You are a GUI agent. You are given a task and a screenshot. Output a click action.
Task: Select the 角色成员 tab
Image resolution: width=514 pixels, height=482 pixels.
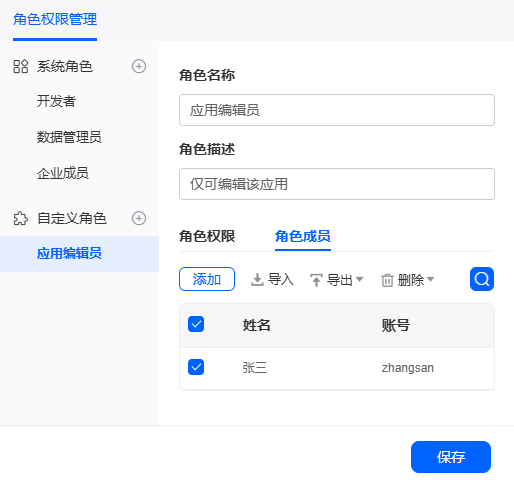(303, 236)
